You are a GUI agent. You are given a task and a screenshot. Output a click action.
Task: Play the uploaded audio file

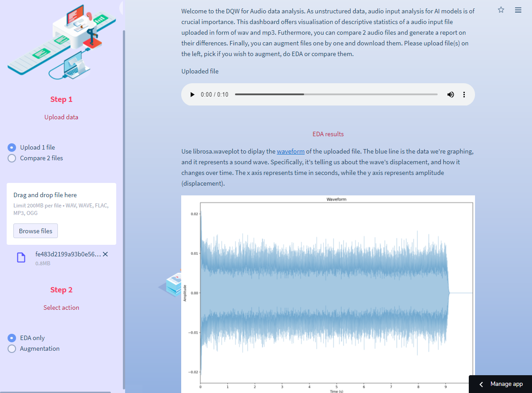coord(192,95)
